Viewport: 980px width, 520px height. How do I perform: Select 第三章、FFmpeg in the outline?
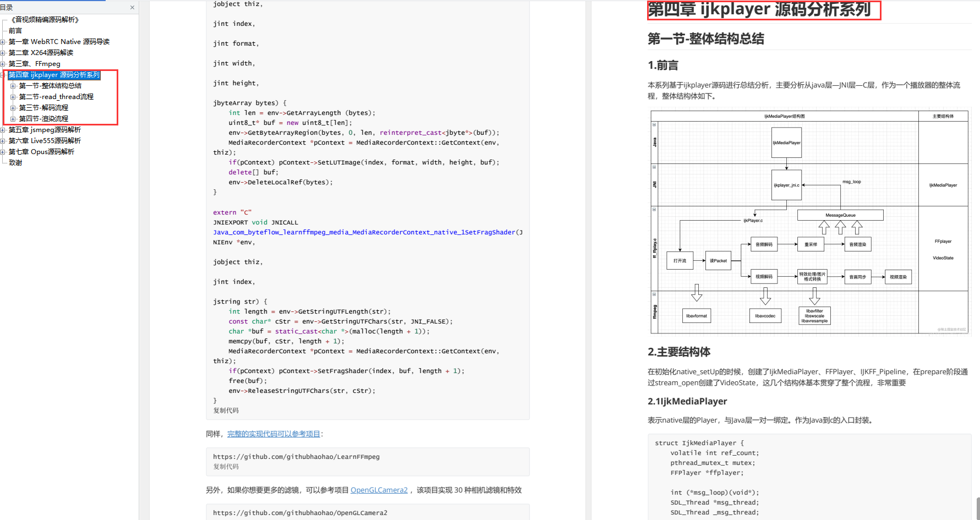34,64
